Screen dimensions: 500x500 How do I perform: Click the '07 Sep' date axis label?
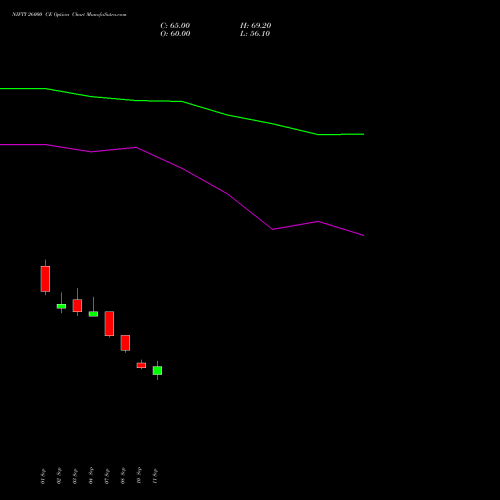107,476
